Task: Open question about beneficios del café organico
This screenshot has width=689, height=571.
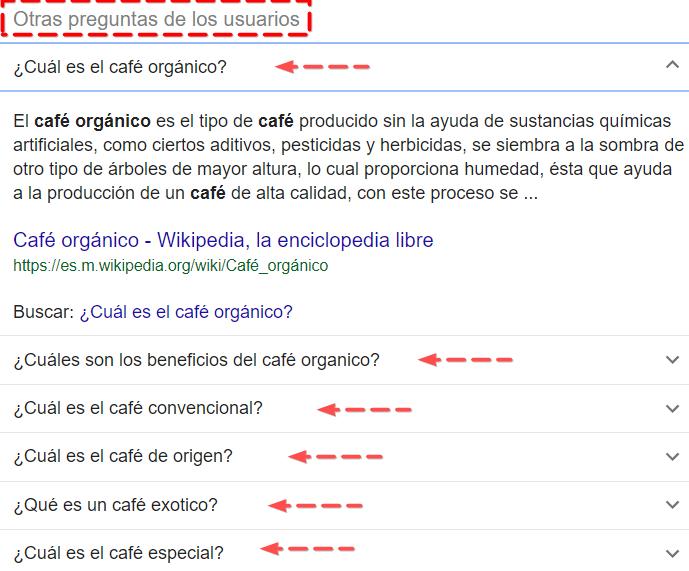Action: pos(196,360)
